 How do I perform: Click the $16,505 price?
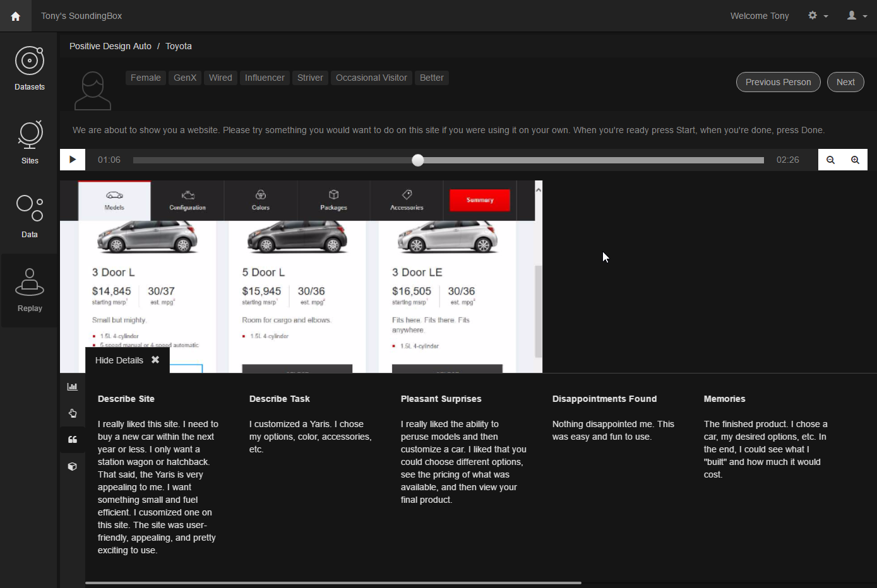coord(412,291)
